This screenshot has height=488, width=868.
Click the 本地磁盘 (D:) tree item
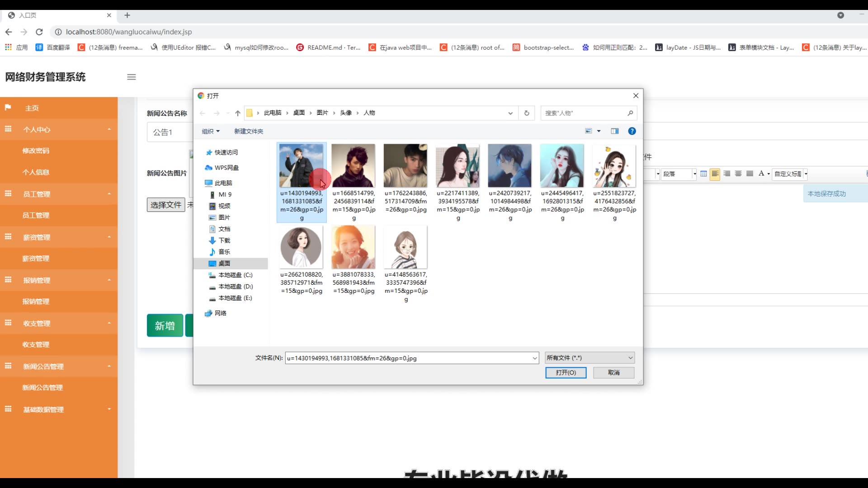(235, 286)
